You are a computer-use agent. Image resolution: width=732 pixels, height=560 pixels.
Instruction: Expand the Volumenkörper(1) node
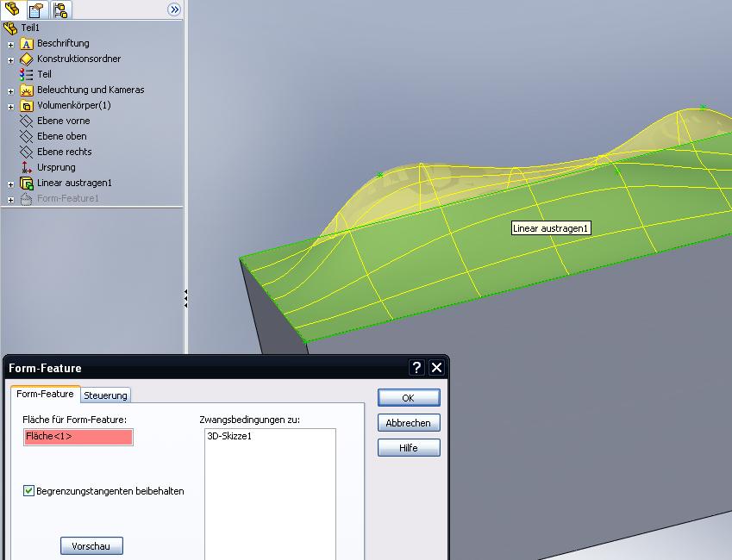click(10, 107)
